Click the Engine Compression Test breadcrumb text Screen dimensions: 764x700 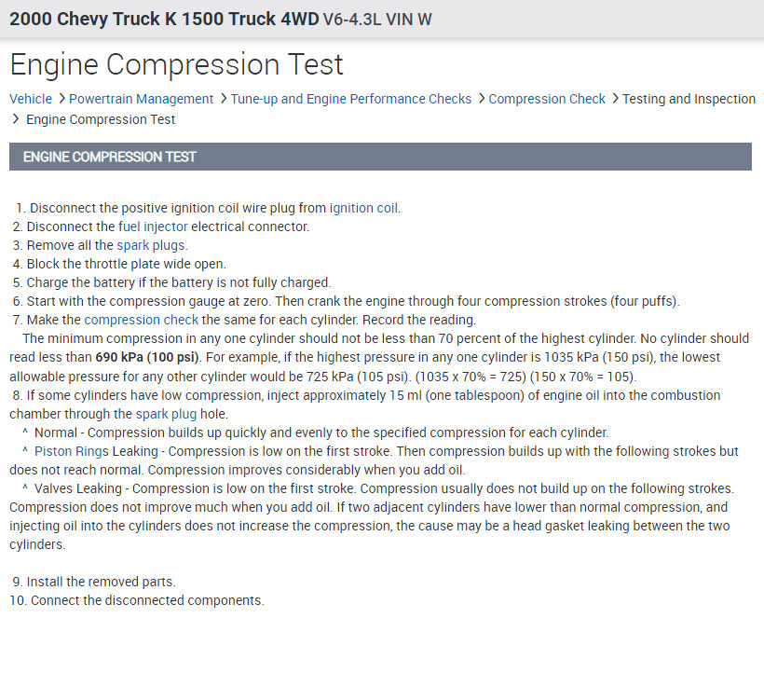coord(101,119)
